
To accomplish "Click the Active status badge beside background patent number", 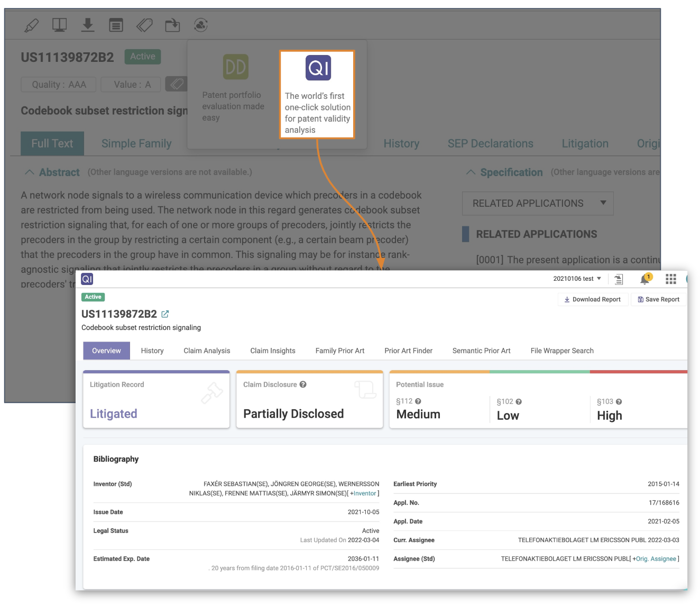I will [143, 57].
